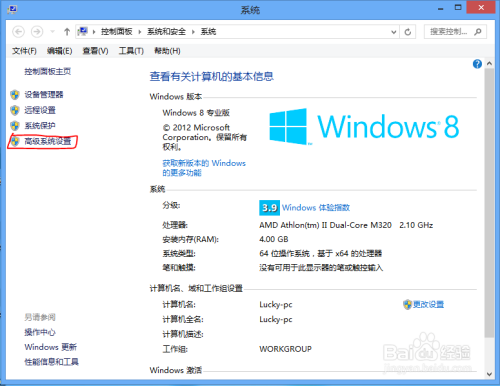Click 系统 in the address breadcrumb
This screenshot has height=386, width=500.
(208, 32)
